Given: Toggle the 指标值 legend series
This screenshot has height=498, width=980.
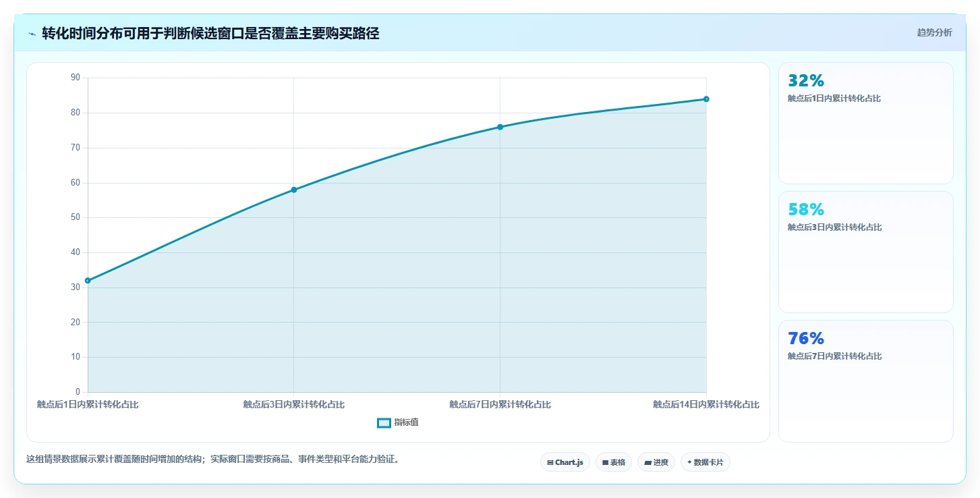Looking at the screenshot, I should (x=398, y=422).
